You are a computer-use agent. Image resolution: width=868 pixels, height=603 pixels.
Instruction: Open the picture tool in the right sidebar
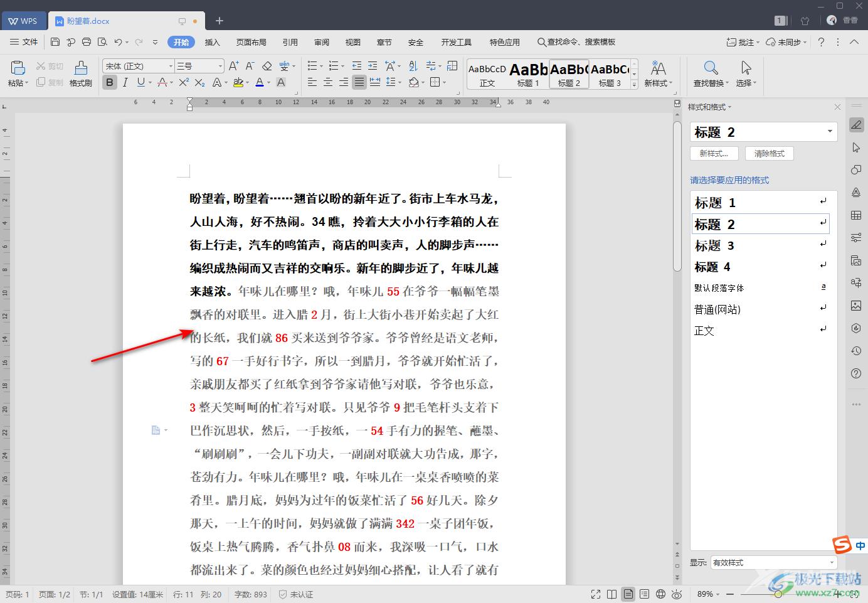[x=856, y=306]
